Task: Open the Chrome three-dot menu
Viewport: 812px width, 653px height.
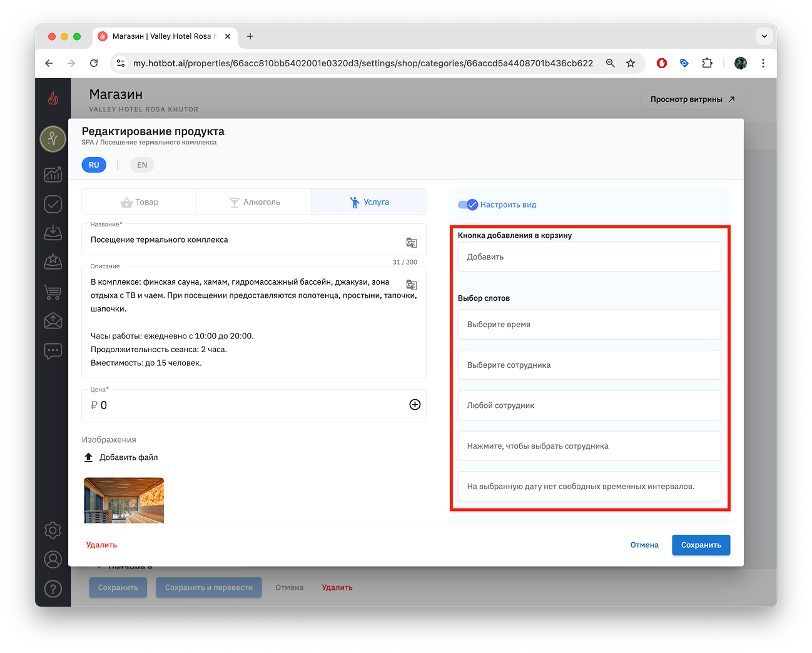Action: tap(763, 63)
